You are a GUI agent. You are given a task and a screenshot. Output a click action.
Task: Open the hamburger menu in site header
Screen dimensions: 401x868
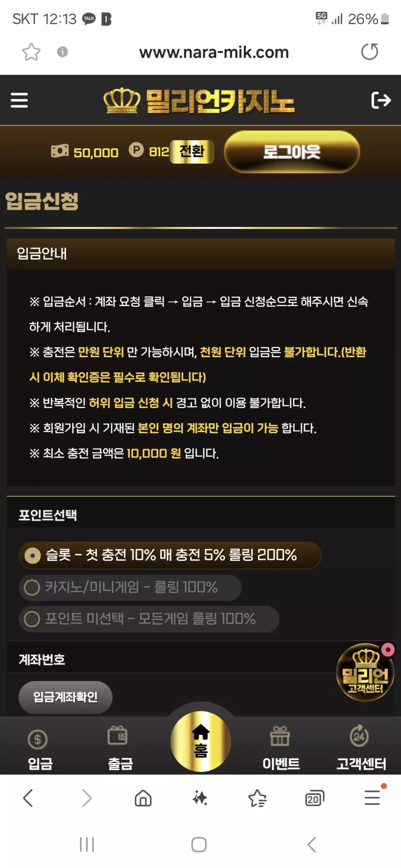(x=19, y=100)
